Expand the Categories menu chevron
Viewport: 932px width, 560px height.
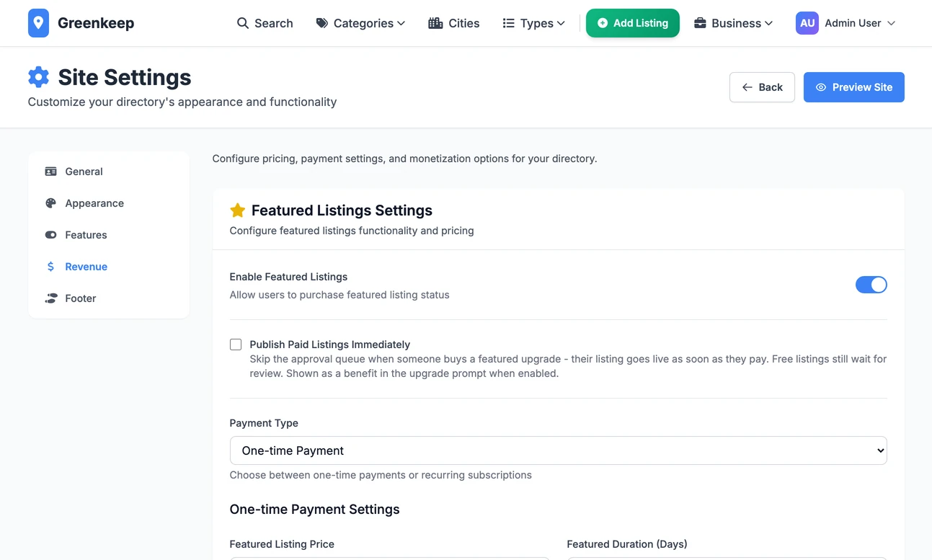401,24
